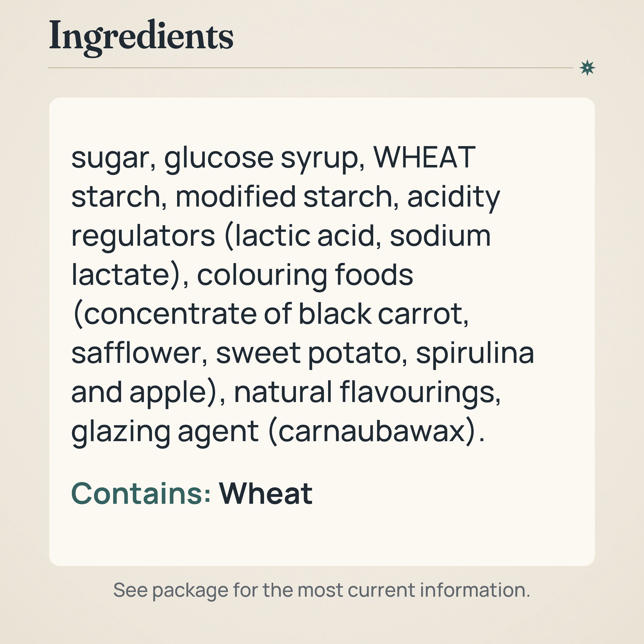Click the green Contains: label

point(141,494)
